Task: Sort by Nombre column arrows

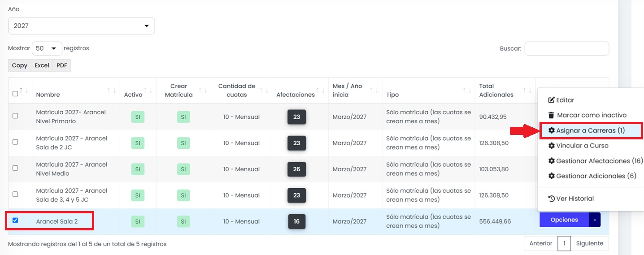Action: point(112,91)
